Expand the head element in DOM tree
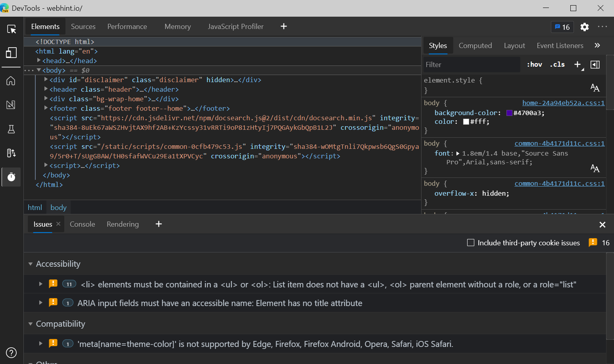This screenshot has height=364, width=614. (x=39, y=60)
